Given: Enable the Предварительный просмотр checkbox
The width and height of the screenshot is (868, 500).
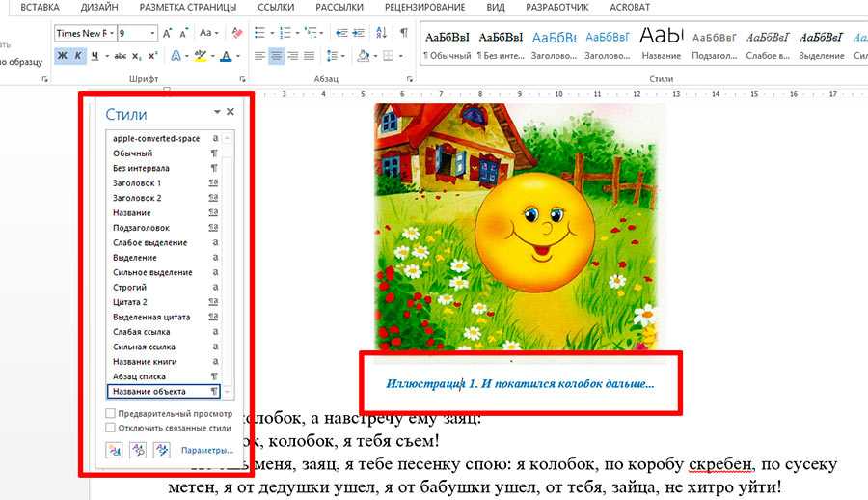Looking at the screenshot, I should tap(111, 414).
